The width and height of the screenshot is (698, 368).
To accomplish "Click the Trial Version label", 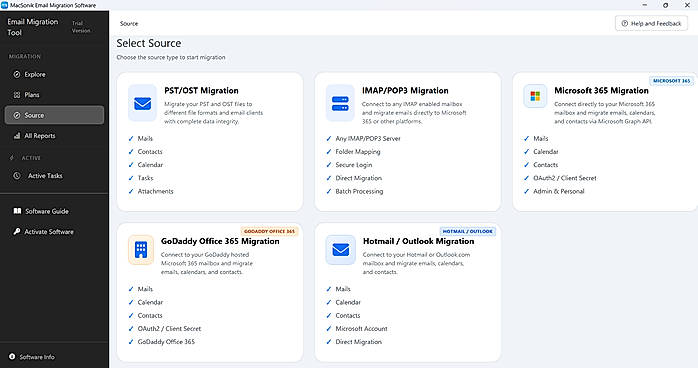I will pyautogui.click(x=81, y=27).
